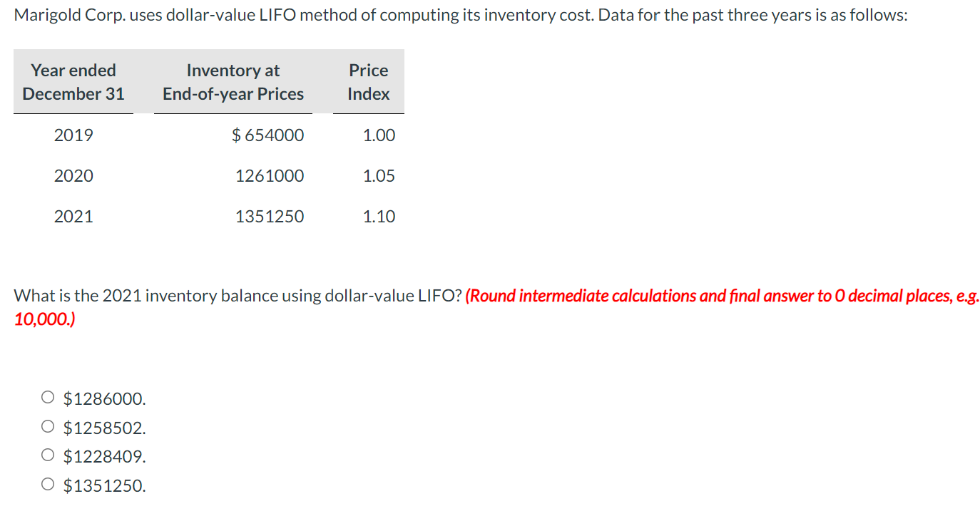The width and height of the screenshot is (980, 521).
Task: Select the $1286000 answer option
Action: click(x=104, y=398)
